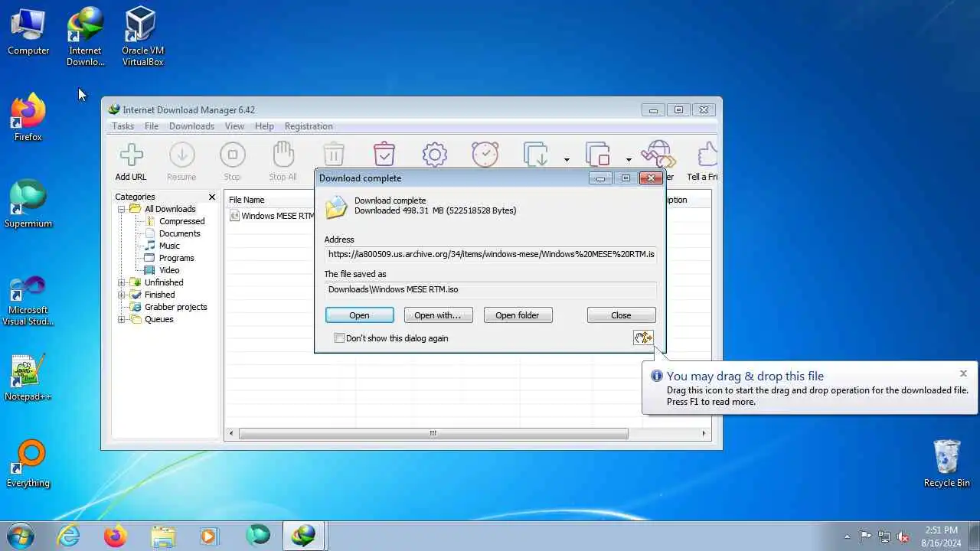The width and height of the screenshot is (980, 551).
Task: Click the drag-and-drop hand icon in dialog
Action: click(643, 337)
